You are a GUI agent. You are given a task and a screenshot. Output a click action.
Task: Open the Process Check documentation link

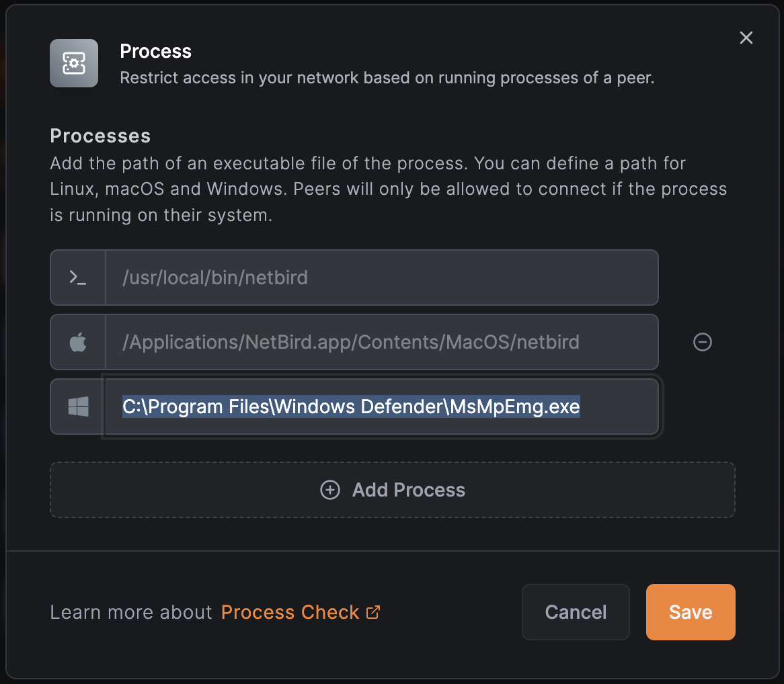[289, 611]
